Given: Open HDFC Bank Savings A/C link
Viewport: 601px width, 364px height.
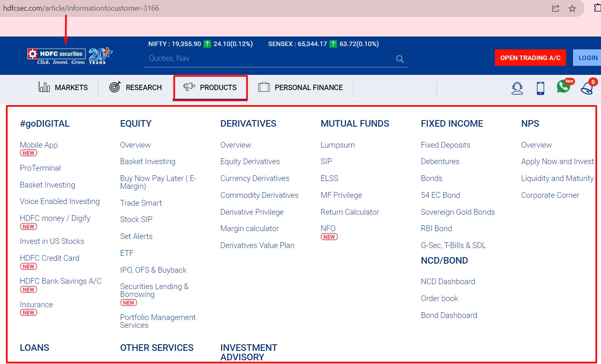Looking at the screenshot, I should tap(60, 281).
